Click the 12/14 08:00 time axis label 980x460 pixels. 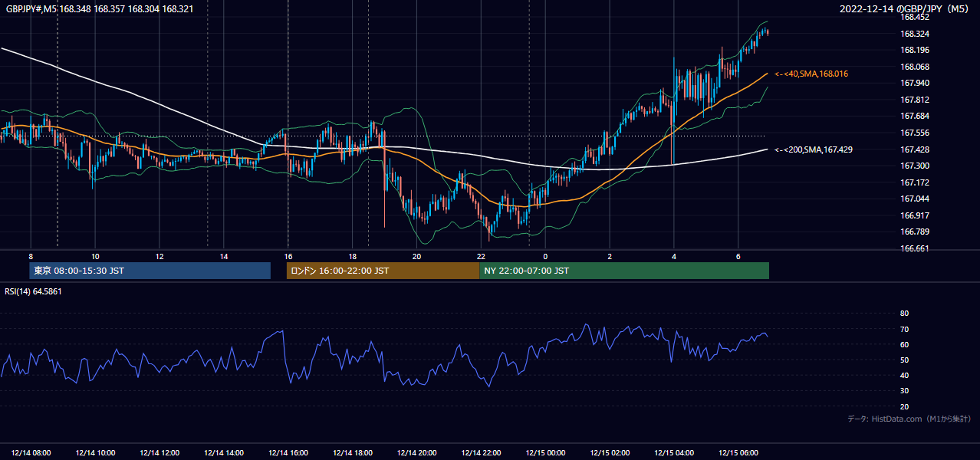tap(31, 453)
